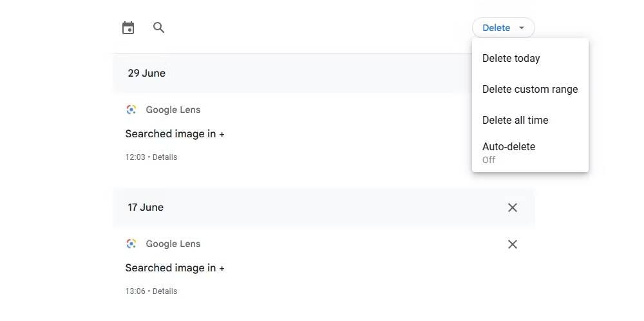
Task: Click the search activity magnifier icon
Action: [x=159, y=28]
